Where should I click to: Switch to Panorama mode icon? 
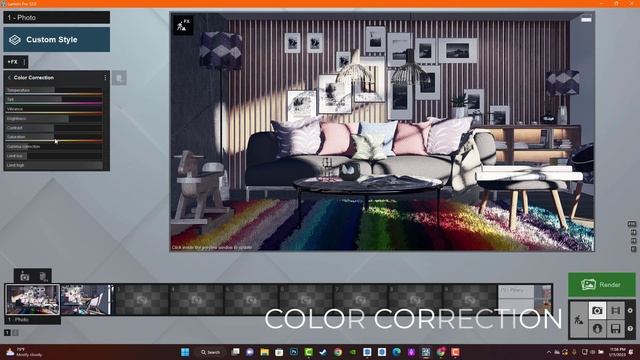[x=597, y=328]
